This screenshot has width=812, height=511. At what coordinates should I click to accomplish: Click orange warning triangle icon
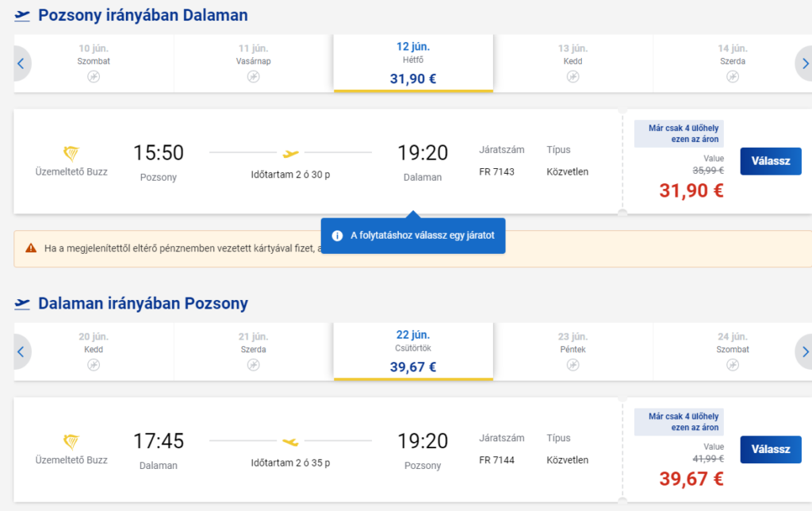[x=31, y=248]
